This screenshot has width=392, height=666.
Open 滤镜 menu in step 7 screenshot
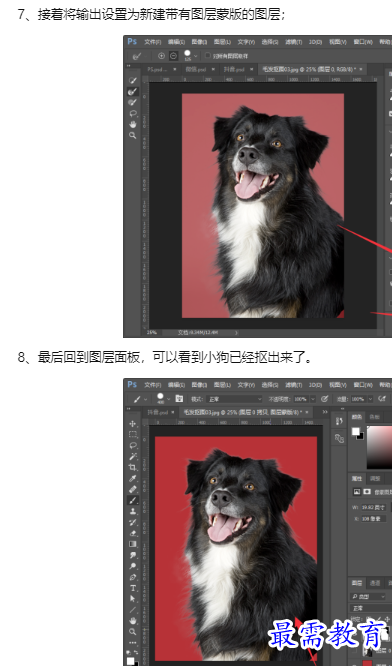point(293,42)
